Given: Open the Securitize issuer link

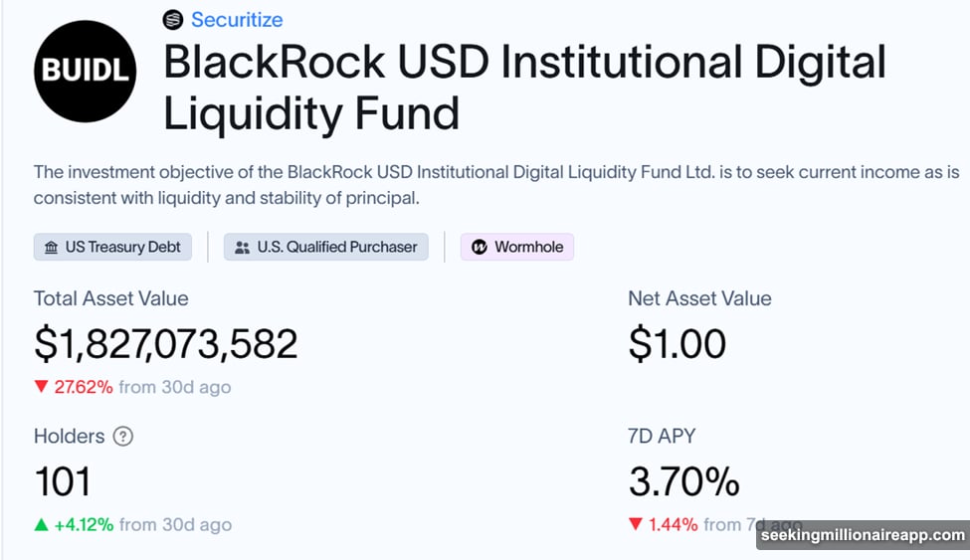Looking at the screenshot, I should (x=237, y=20).
